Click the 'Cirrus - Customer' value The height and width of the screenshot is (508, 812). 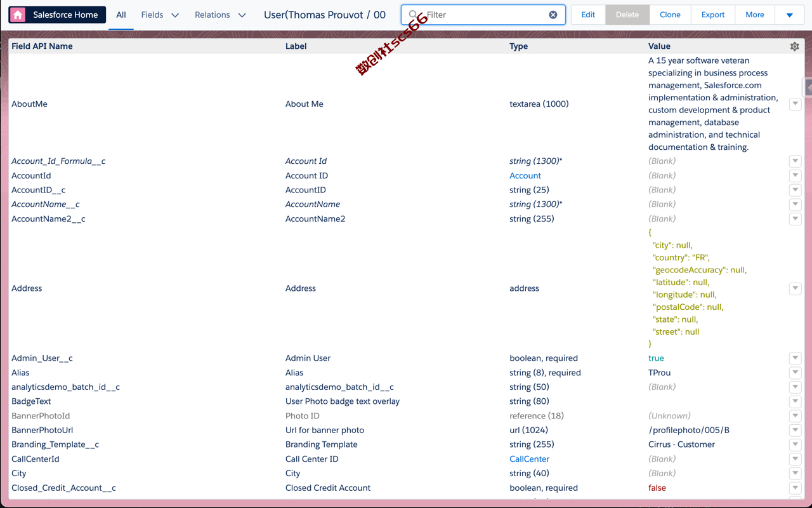tap(681, 444)
